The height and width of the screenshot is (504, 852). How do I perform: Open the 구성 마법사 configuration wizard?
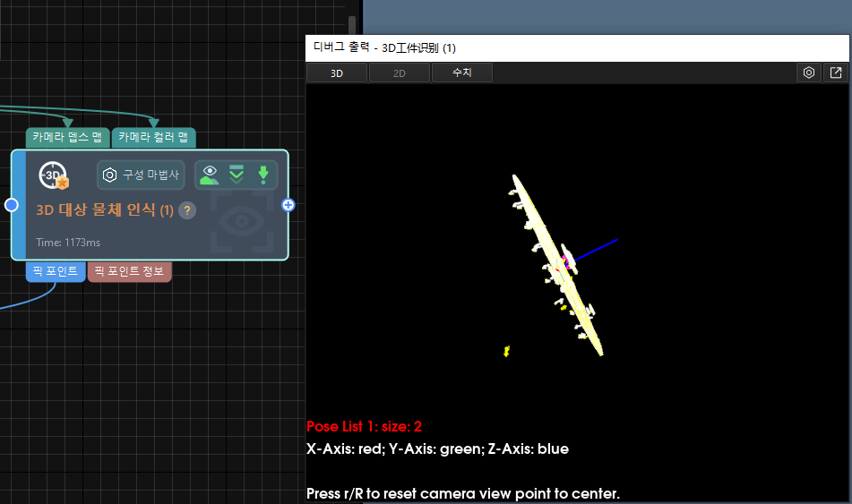click(x=141, y=175)
